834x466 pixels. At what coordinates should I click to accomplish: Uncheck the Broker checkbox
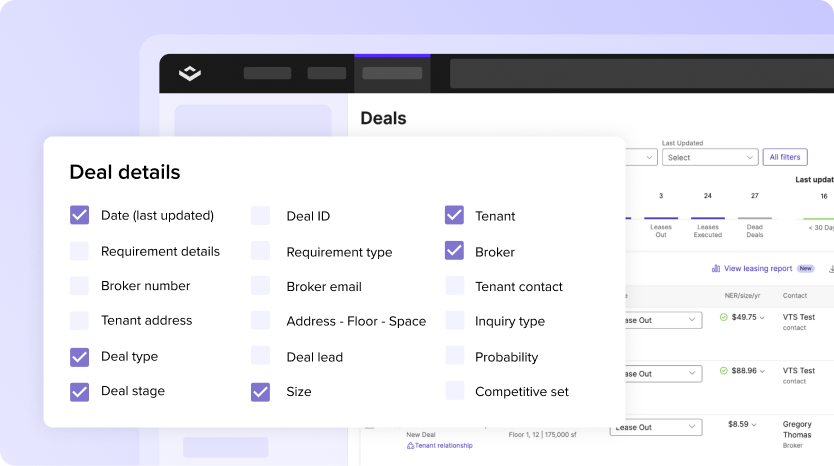pyautogui.click(x=455, y=251)
